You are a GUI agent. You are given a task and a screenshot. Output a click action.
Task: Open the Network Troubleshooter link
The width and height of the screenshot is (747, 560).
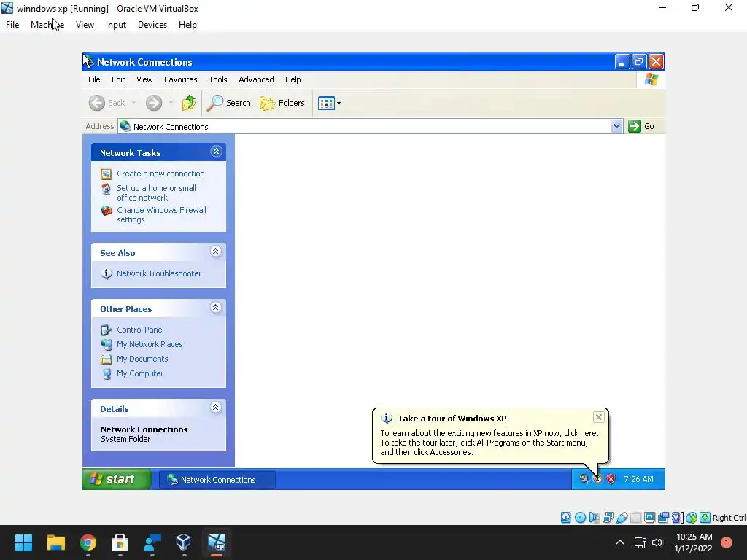tap(159, 273)
